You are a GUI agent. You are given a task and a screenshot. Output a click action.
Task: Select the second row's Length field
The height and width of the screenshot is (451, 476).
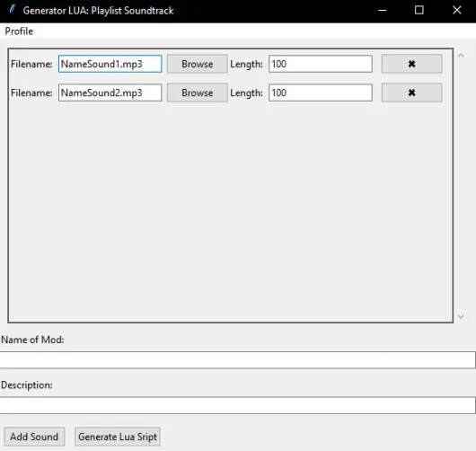point(321,93)
